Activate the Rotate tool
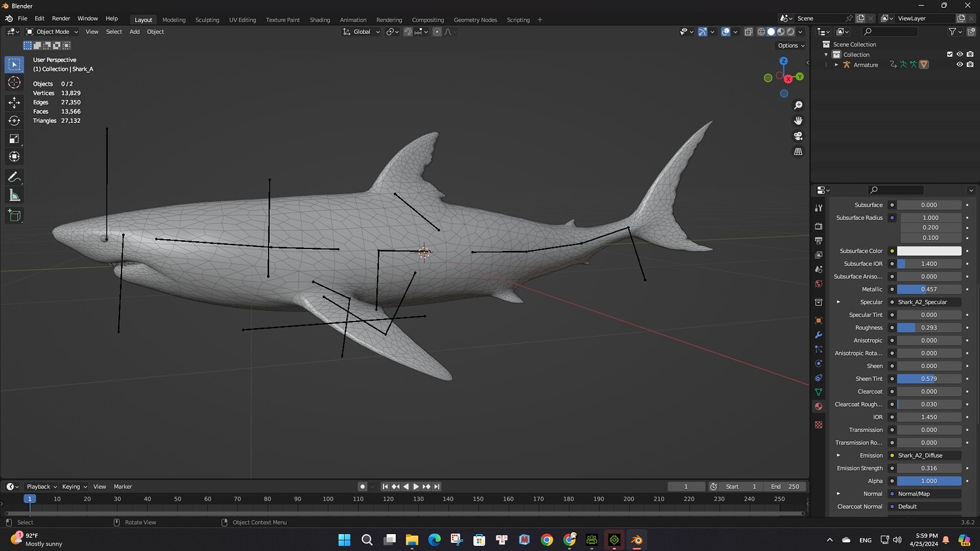 tap(14, 121)
